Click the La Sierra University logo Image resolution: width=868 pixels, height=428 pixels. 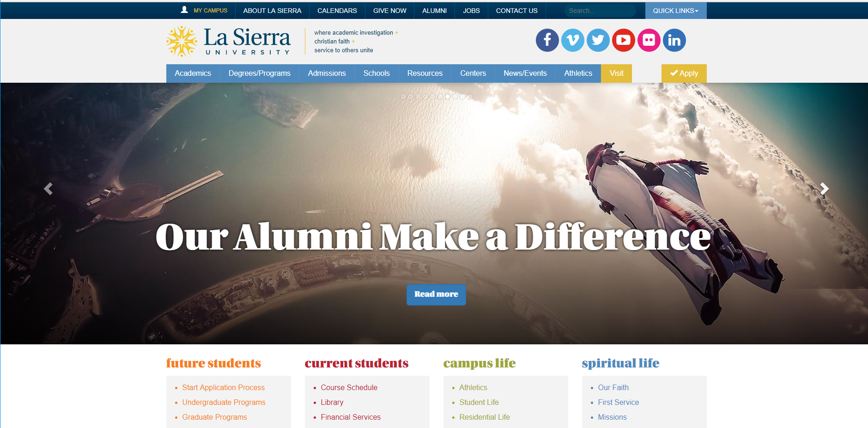tap(229, 41)
